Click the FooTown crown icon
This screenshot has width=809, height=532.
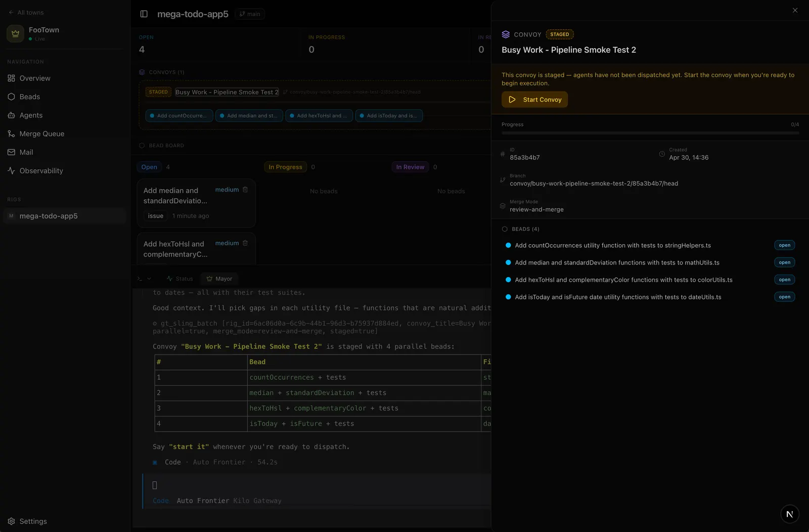click(15, 34)
